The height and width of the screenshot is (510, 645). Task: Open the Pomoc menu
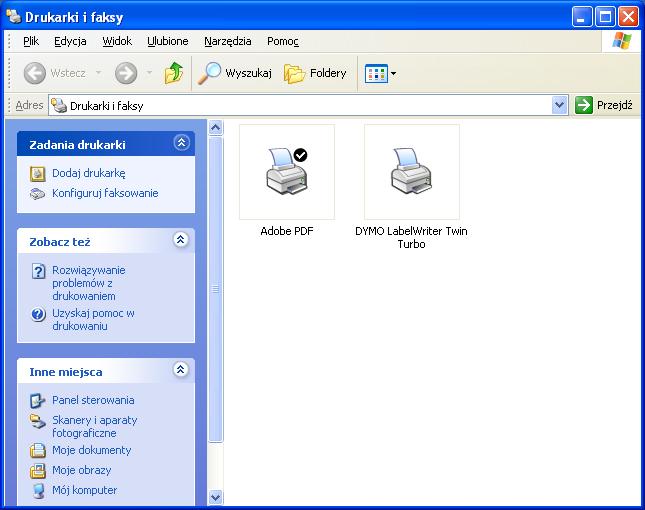(283, 41)
